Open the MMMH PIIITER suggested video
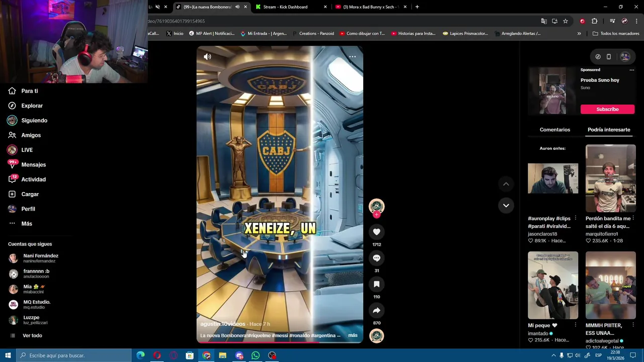This screenshot has height=362, width=644. 610,285
